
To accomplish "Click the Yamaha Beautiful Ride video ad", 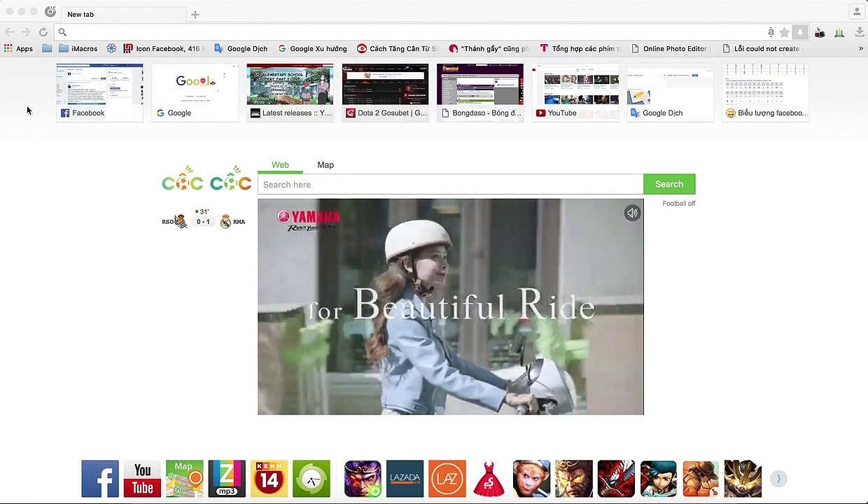I will [x=450, y=307].
